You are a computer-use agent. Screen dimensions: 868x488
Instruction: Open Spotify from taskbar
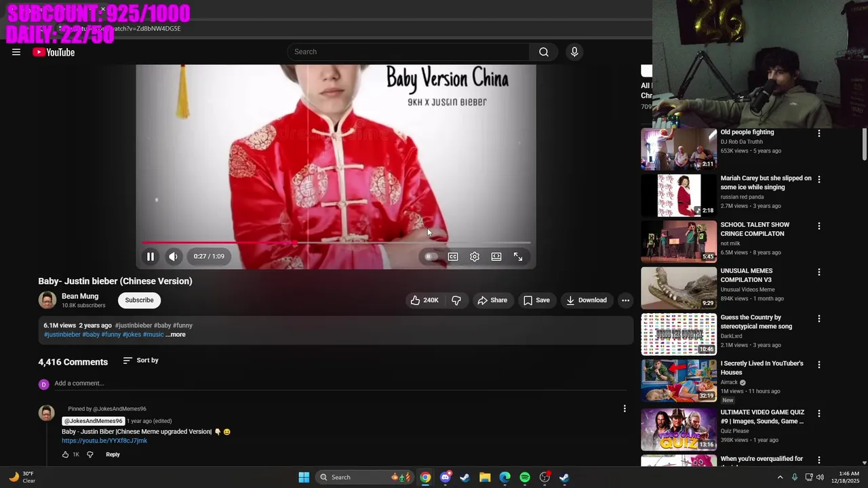point(525,477)
